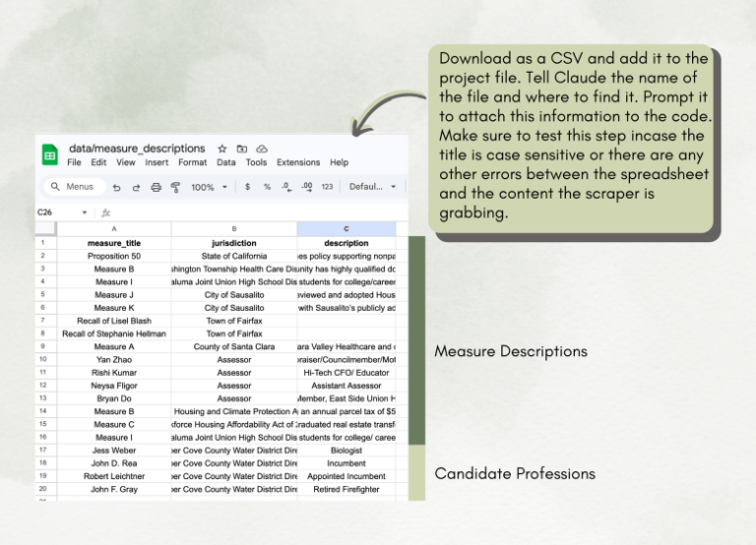The width and height of the screenshot is (756, 545).
Task: Click increase decimal places icon
Action: pos(307,187)
